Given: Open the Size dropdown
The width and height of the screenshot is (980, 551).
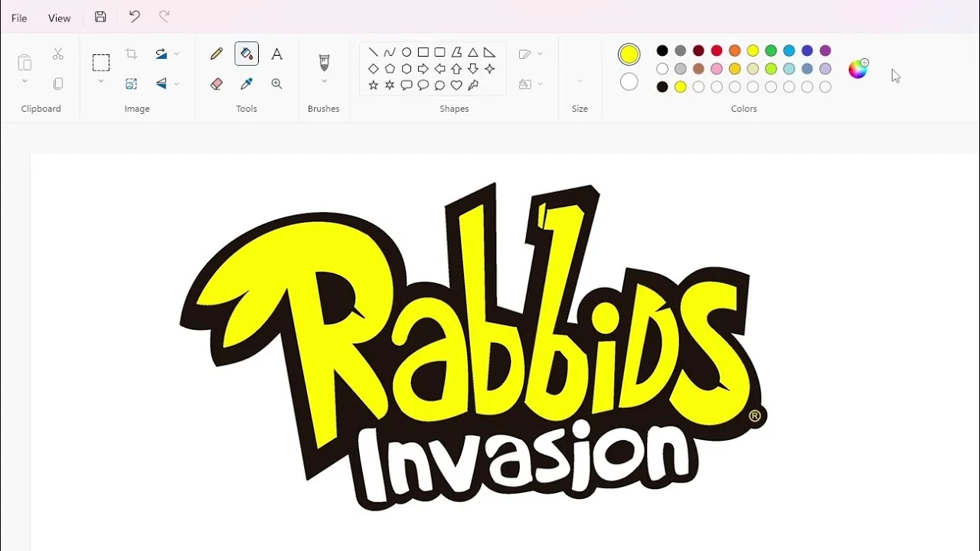Looking at the screenshot, I should (580, 80).
